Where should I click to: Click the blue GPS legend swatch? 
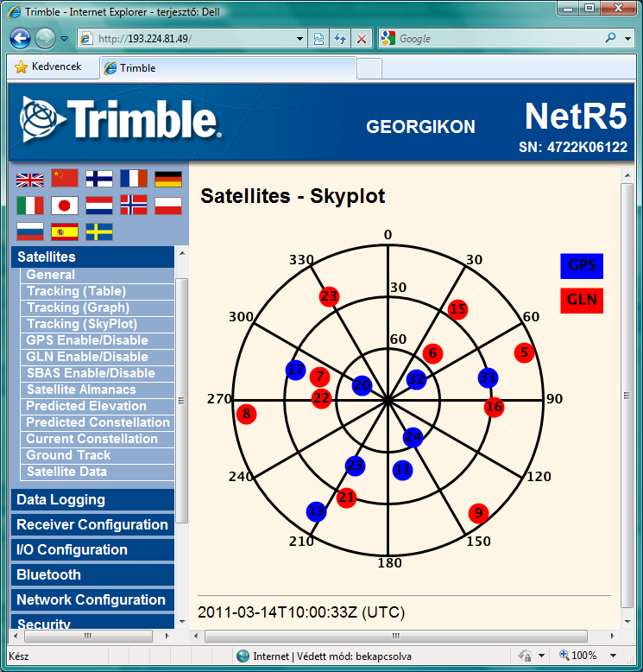(582, 266)
